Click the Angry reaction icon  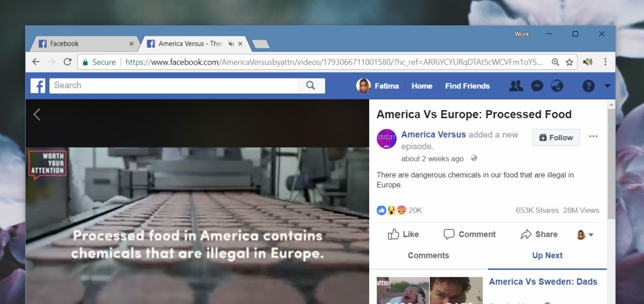(x=401, y=210)
